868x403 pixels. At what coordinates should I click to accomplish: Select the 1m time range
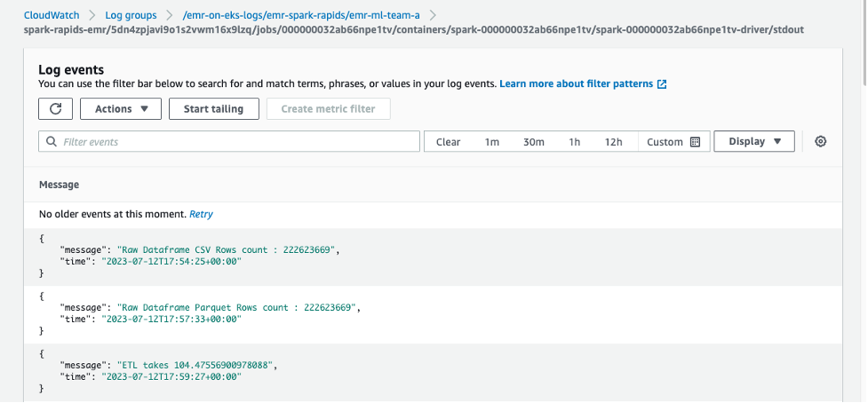click(492, 142)
